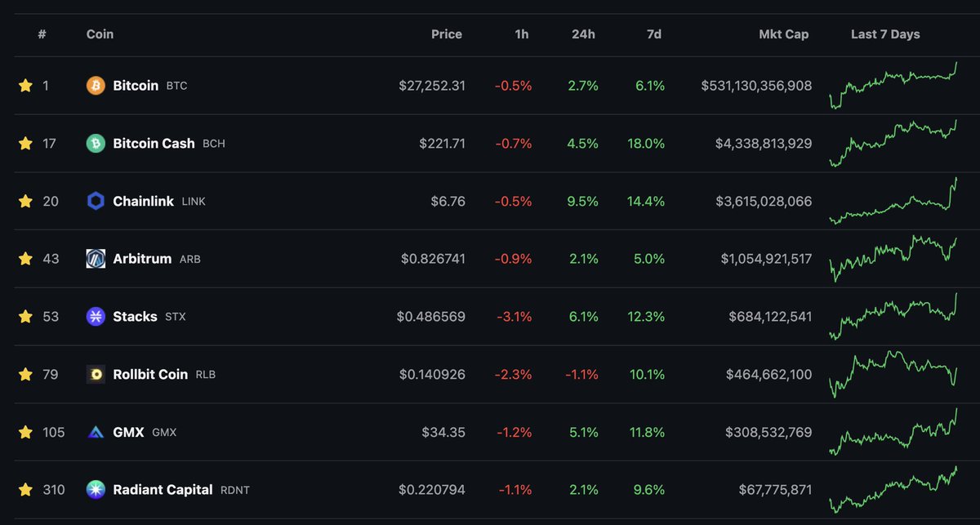Viewport: 980px width, 525px height.
Task: View the GMX 7-day sparkline chart
Action: tap(893, 432)
